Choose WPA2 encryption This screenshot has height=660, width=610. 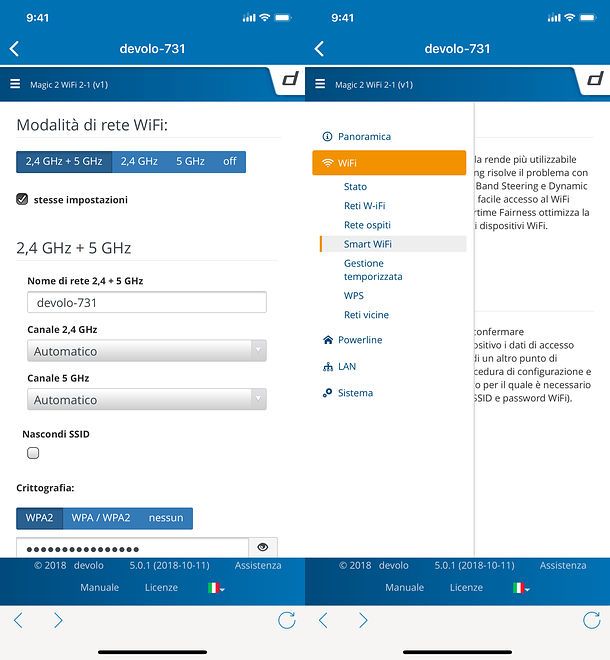click(x=40, y=518)
